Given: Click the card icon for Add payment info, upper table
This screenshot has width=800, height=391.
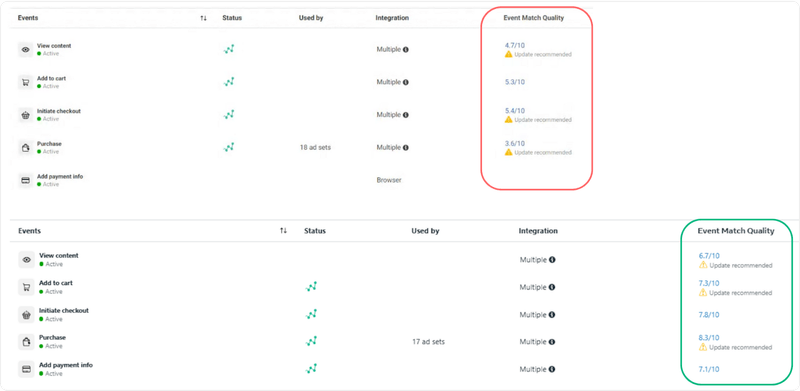Looking at the screenshot, I should tap(26, 180).
